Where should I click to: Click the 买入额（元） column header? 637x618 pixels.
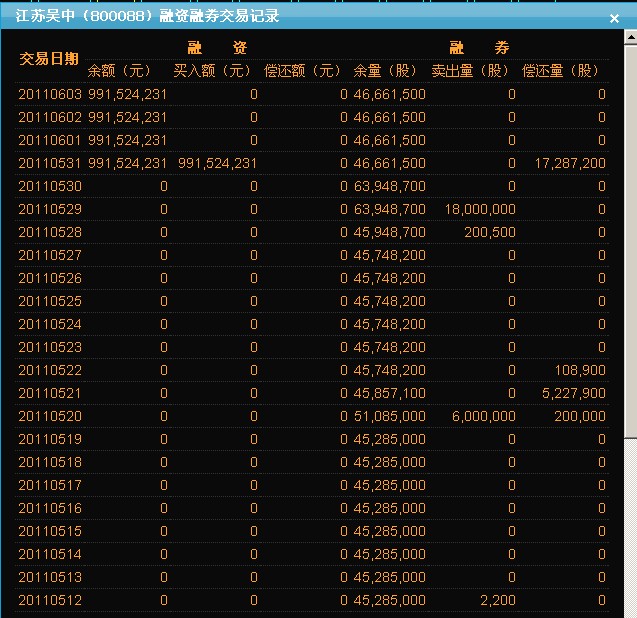click(212, 71)
